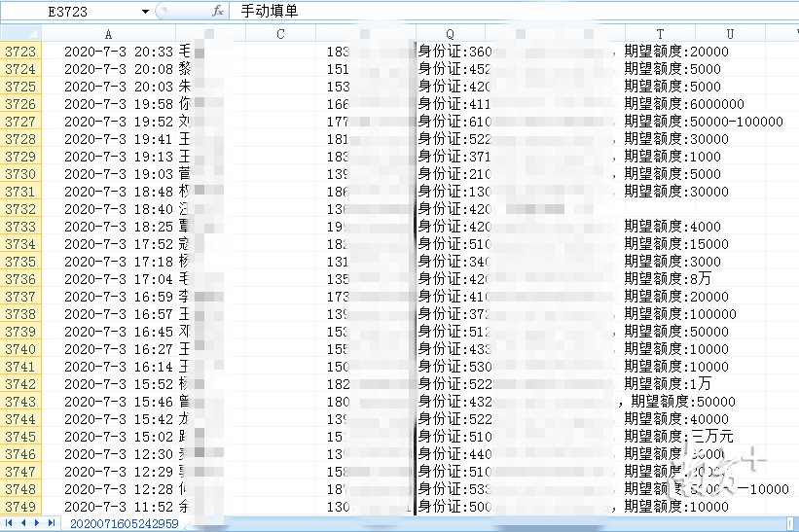
Task: Click the select-all corner of the grid
Action: coord(20,34)
